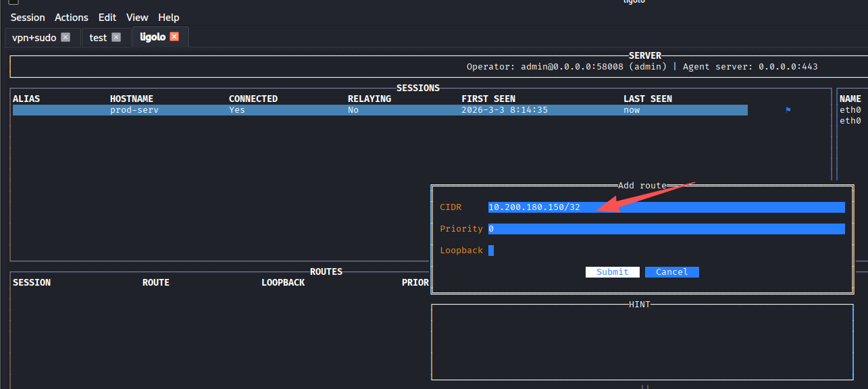Viewport: 868px width, 389px height.
Task: Open the Session menu
Action: pos(28,17)
